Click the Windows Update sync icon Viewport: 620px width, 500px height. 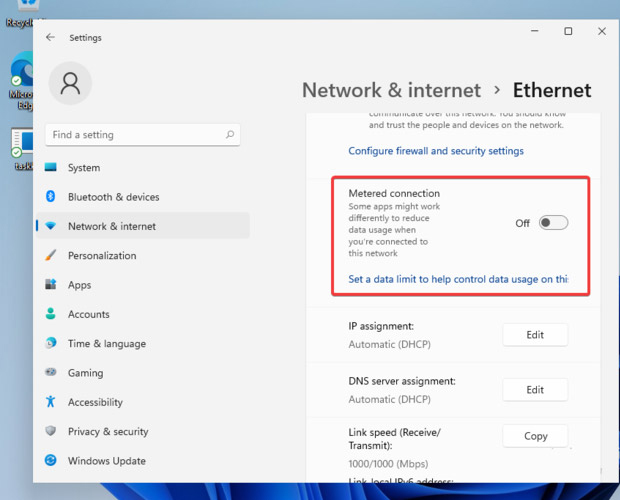(x=51, y=461)
